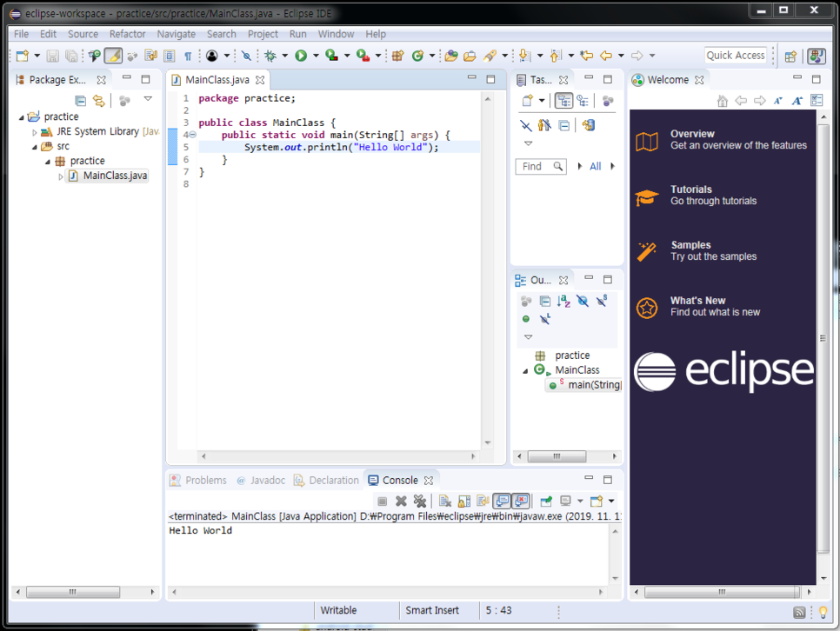
Task: Click the Coverage run icon
Action: click(x=331, y=56)
